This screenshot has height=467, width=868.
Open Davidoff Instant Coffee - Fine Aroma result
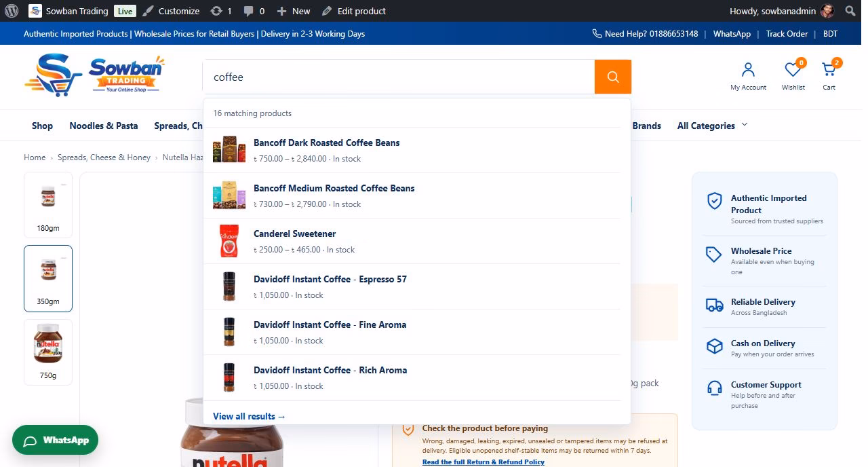[412, 332]
